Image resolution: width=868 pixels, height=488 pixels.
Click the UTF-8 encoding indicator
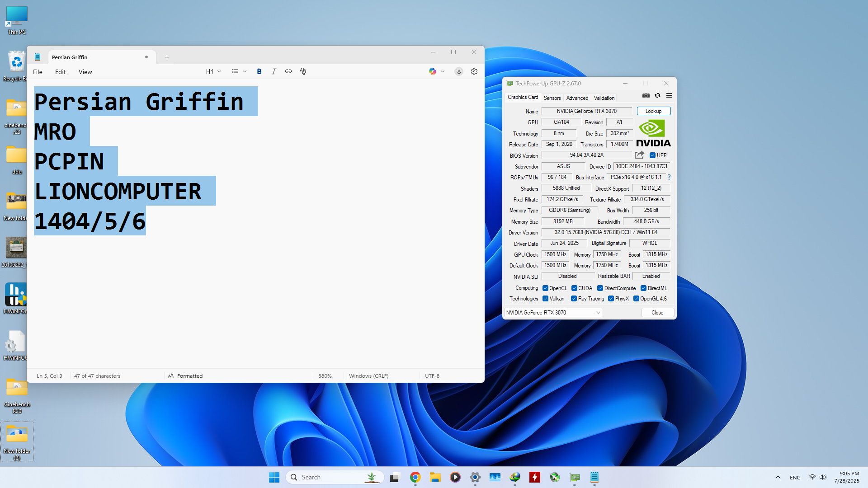coord(432,376)
